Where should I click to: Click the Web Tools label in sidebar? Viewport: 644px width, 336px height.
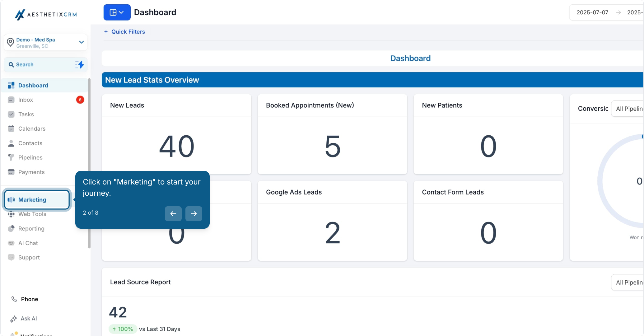coord(32,214)
